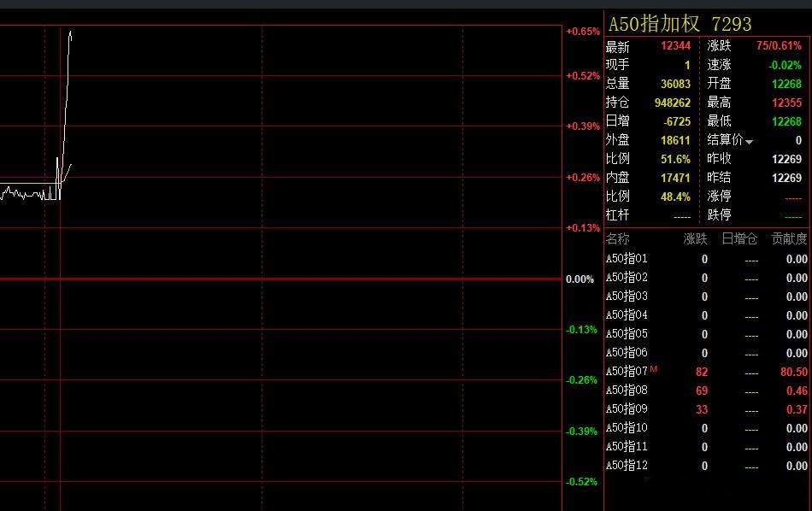Viewport: 812px width, 511px height.
Task: Sort by the 贡献度 column header
Action: pos(789,238)
